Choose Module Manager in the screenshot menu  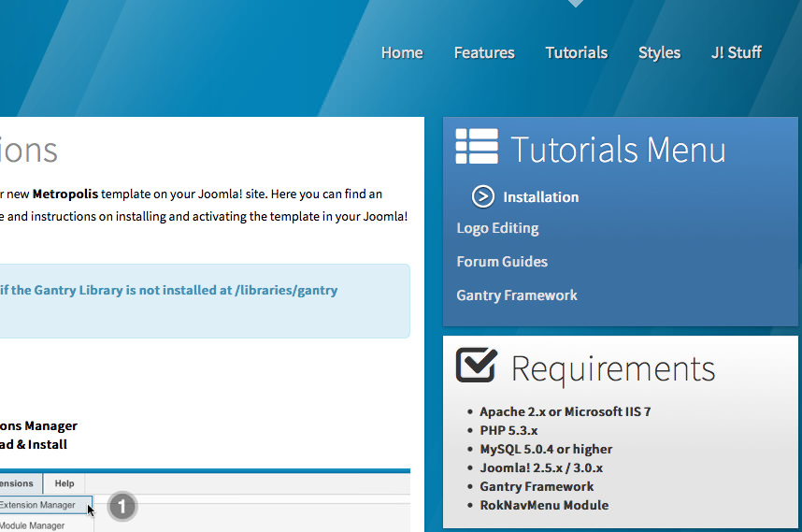[33, 525]
